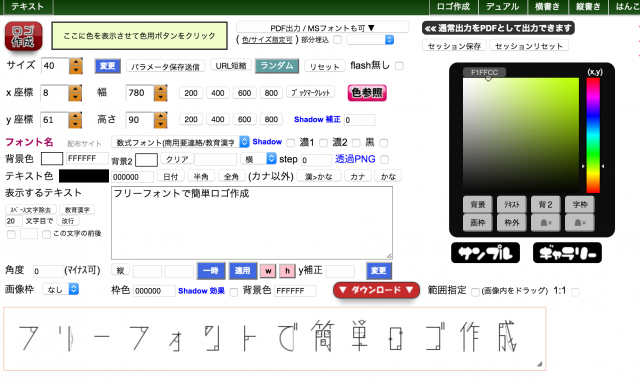This screenshot has width=640, height=388.
Task: Click the preview image resize corner
Action: [x=540, y=364]
